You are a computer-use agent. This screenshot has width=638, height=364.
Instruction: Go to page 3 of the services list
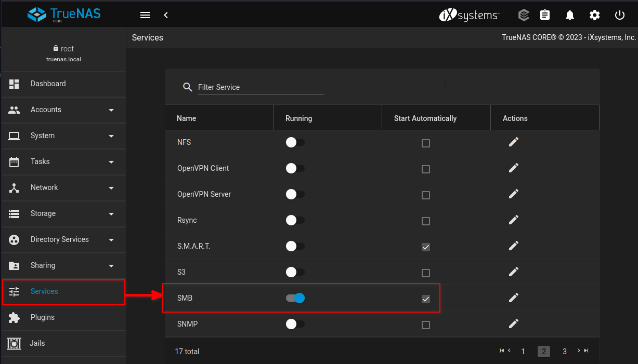565,352
